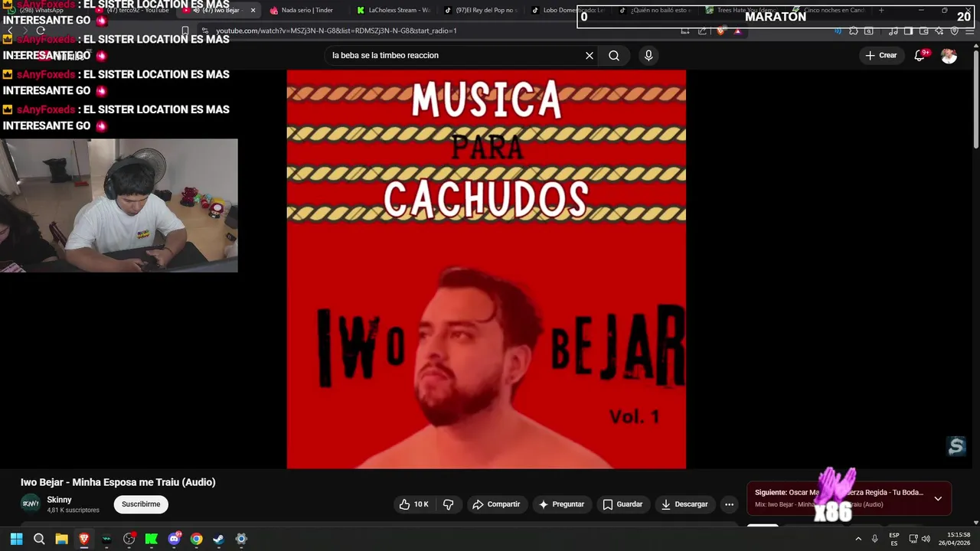Image resolution: width=980 pixels, height=551 pixels.
Task: Switch to Lobo Domesticado tab
Action: (569, 10)
